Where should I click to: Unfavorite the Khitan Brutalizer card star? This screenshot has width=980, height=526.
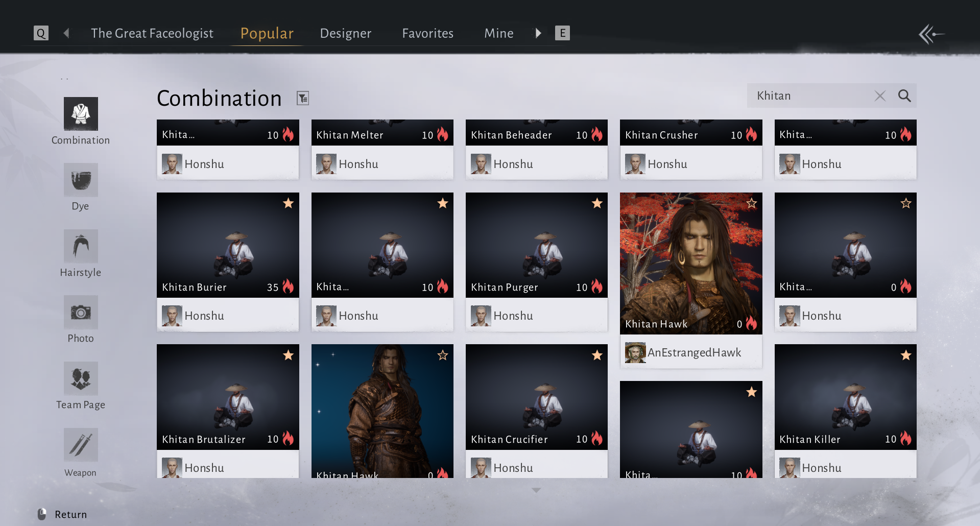289,355
